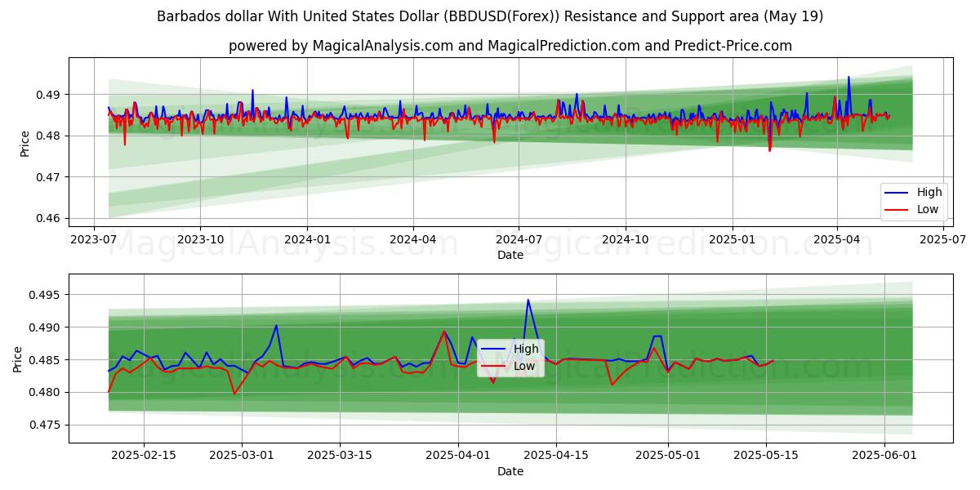Click the 2023-10 date tick label

point(200,239)
